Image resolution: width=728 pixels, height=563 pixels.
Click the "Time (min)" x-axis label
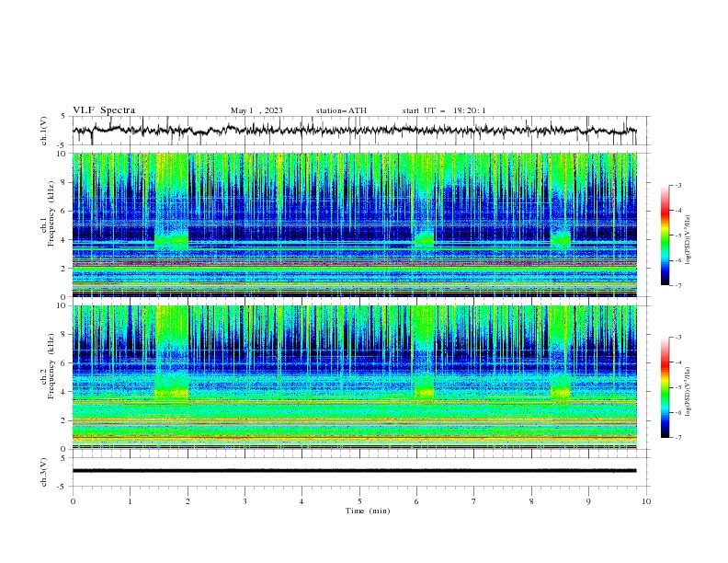368,511
